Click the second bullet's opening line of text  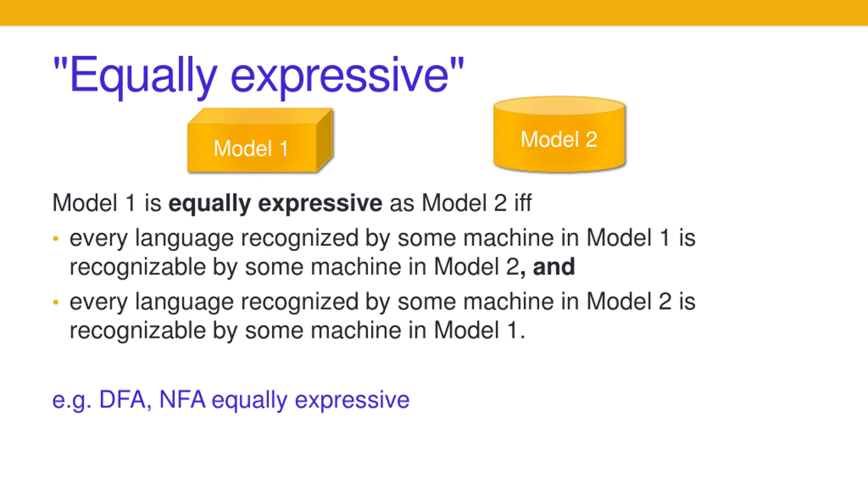coord(382,302)
